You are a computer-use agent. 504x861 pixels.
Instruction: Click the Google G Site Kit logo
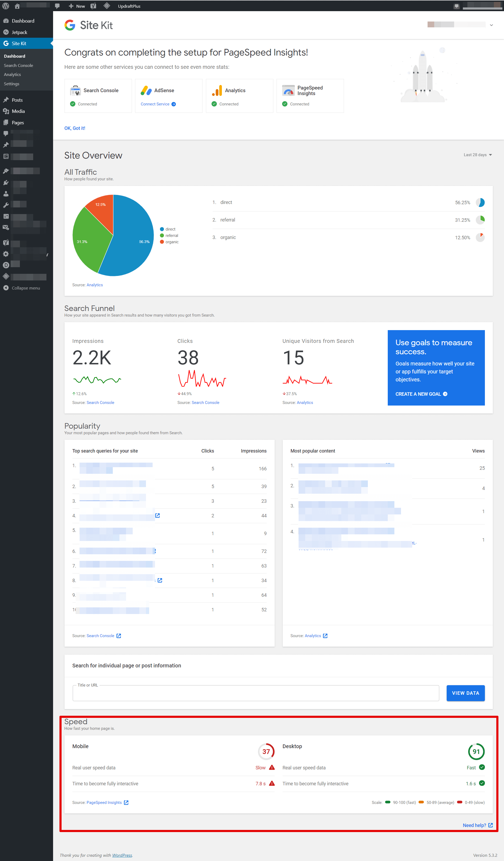point(70,25)
